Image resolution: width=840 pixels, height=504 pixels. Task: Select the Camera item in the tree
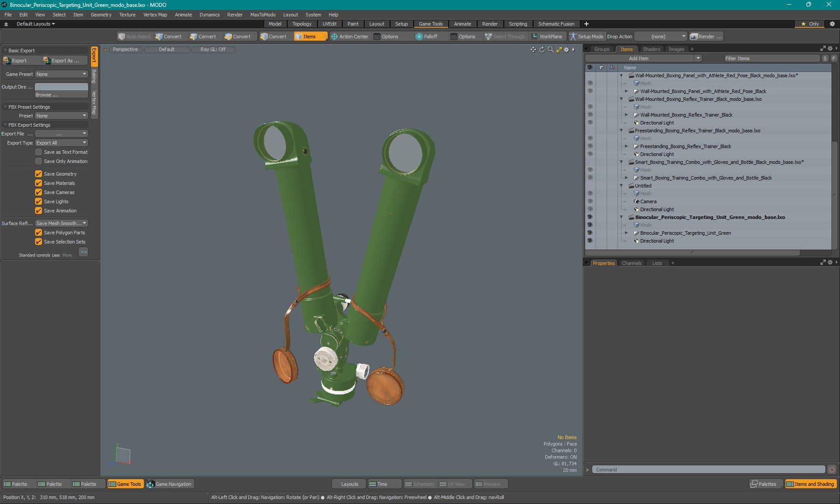tap(648, 202)
